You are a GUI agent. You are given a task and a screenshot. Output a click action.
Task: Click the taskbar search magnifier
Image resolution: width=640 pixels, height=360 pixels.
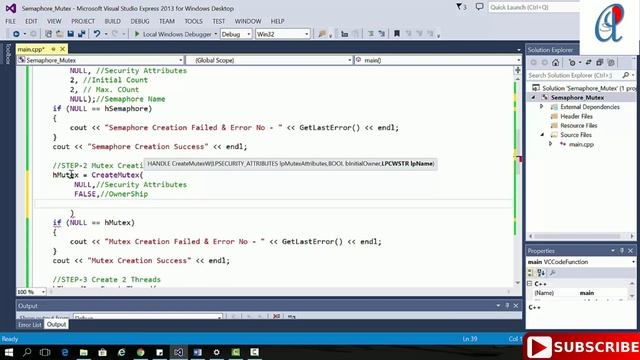[27, 352]
